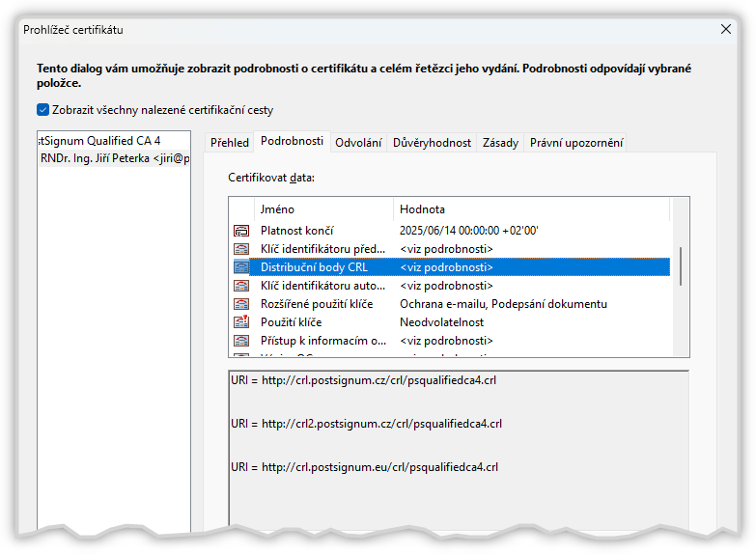Viewport: 756px width, 555px height.
Task: Click icon beside Přístup k informacím o… row
Action: [x=241, y=341]
